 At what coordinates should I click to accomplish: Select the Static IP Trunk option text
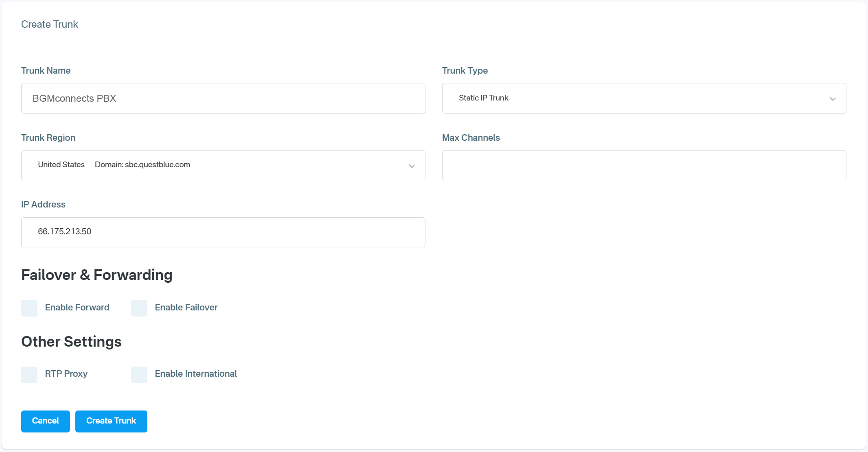tap(483, 98)
